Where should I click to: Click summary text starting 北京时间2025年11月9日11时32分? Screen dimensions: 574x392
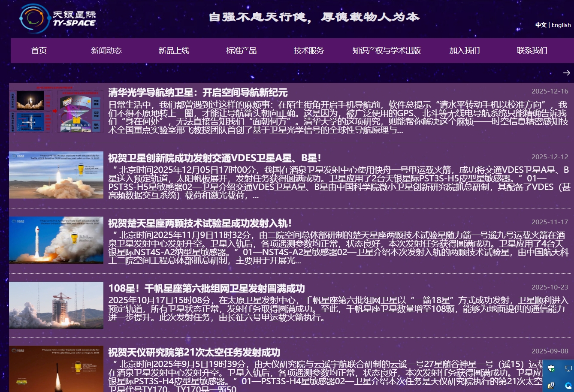pos(338,247)
